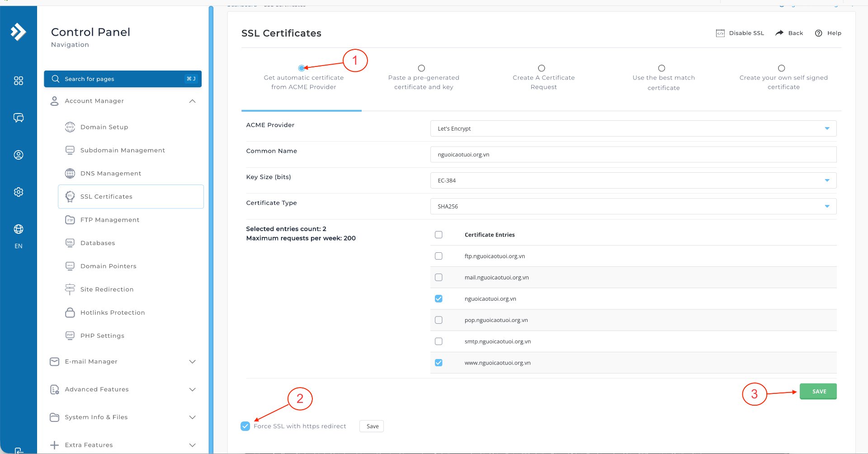Viewport: 868px width, 454px height.
Task: Open the ACME Provider dropdown
Action: pos(633,128)
